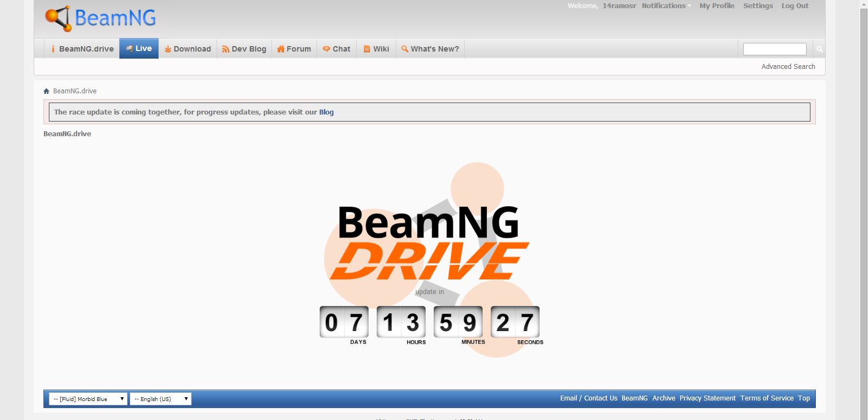
Task: Click the page vertical scrollbar
Action: tap(864, 210)
